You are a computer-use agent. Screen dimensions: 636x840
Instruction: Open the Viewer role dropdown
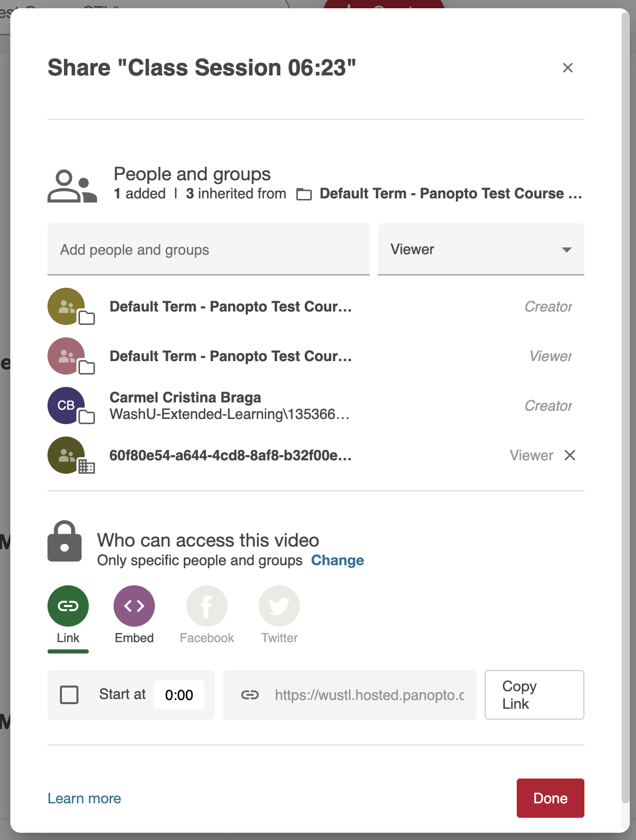(x=480, y=249)
